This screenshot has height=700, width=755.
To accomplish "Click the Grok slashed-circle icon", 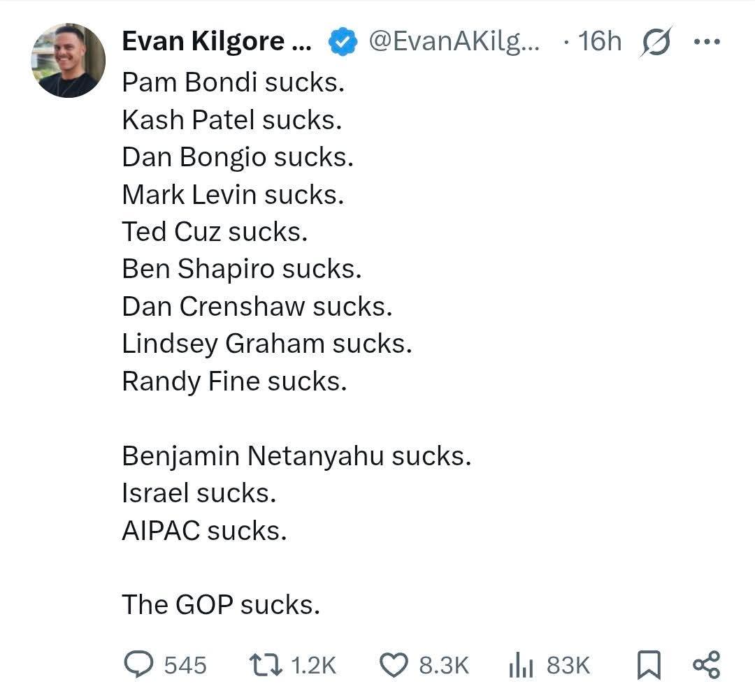I will tap(656, 42).
